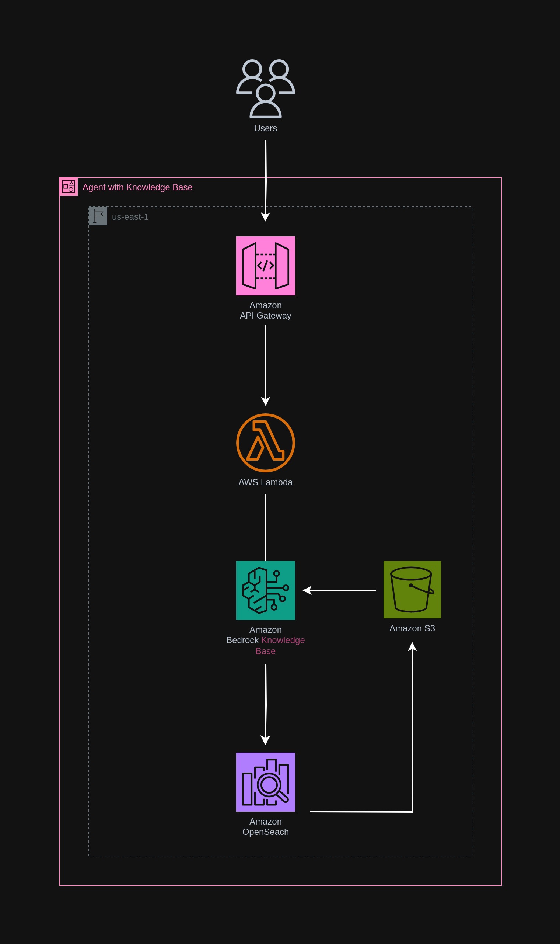
Task: Click the 'Amazon API Gateway' label
Action: coord(265,310)
